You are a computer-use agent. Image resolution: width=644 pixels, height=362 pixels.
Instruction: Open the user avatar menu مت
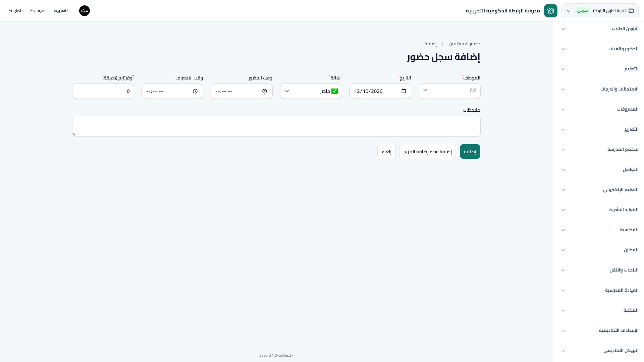click(85, 11)
